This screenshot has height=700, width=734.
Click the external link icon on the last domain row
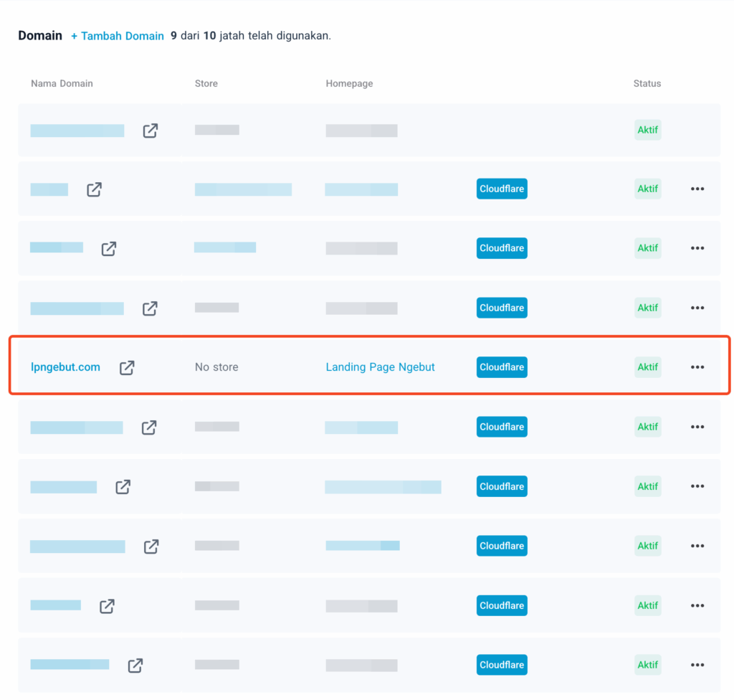pos(135,665)
